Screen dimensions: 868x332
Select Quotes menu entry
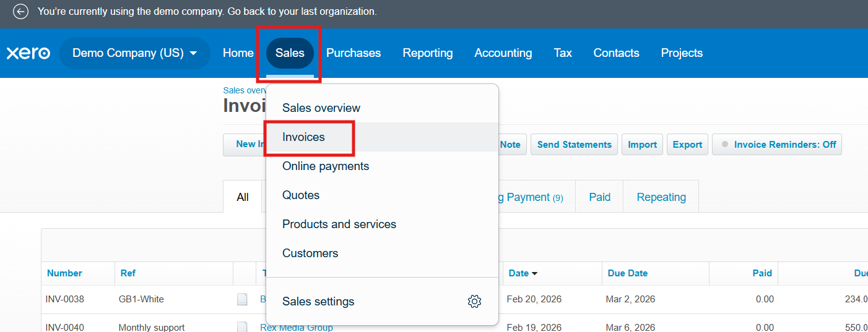(382, 195)
